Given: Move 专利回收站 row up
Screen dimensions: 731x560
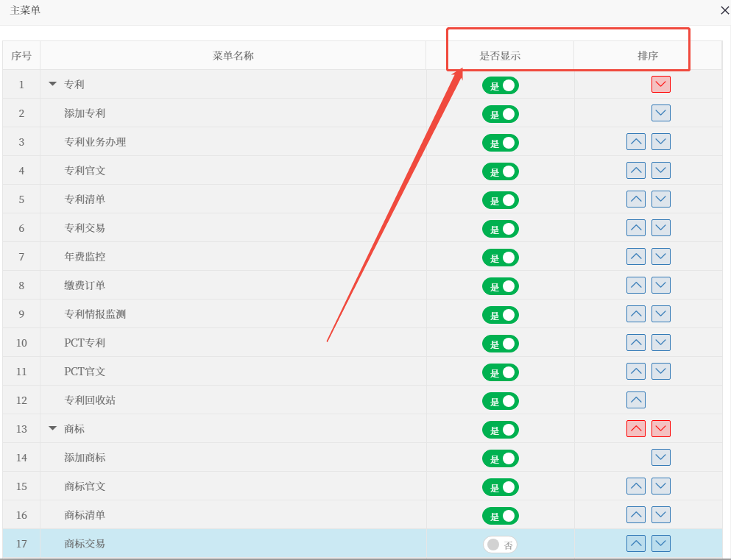Looking at the screenshot, I should click(636, 400).
